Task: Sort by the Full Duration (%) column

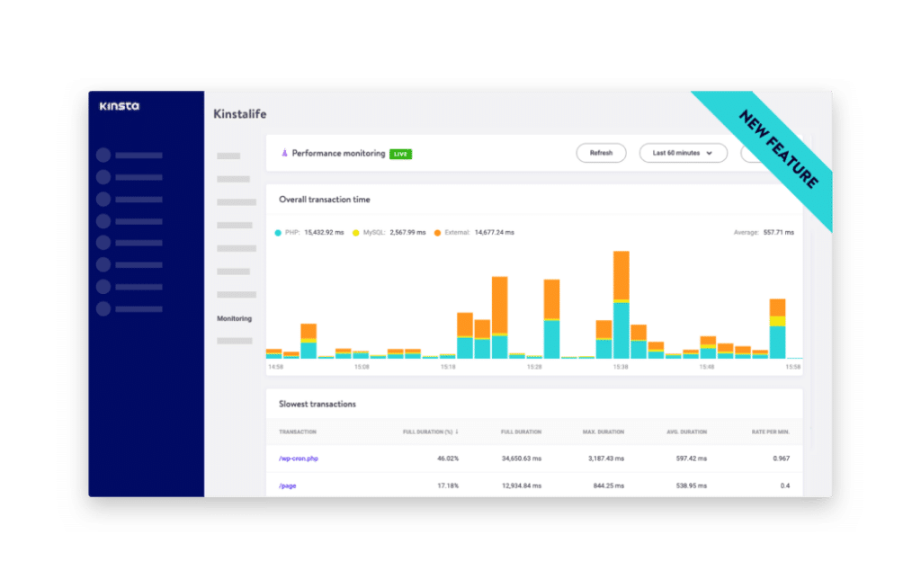Action: [430, 431]
